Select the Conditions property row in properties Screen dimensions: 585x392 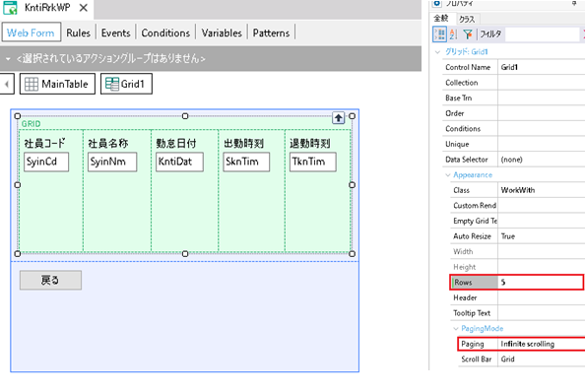click(x=514, y=129)
